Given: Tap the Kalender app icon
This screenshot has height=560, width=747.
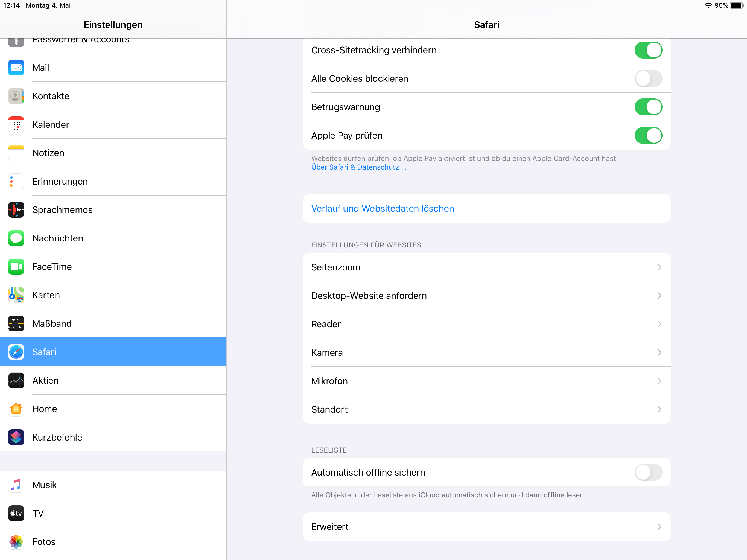Looking at the screenshot, I should coord(16,124).
